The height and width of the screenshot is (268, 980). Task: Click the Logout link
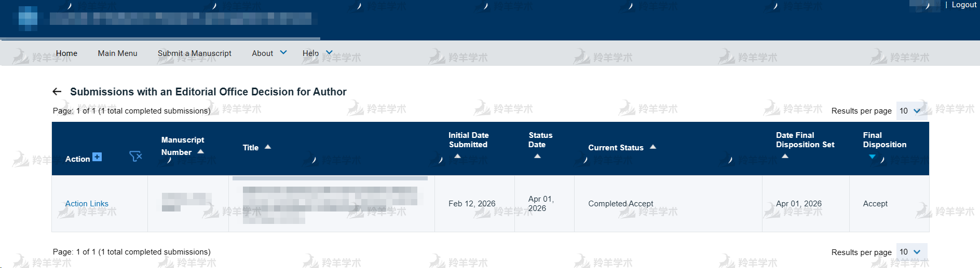click(964, 5)
